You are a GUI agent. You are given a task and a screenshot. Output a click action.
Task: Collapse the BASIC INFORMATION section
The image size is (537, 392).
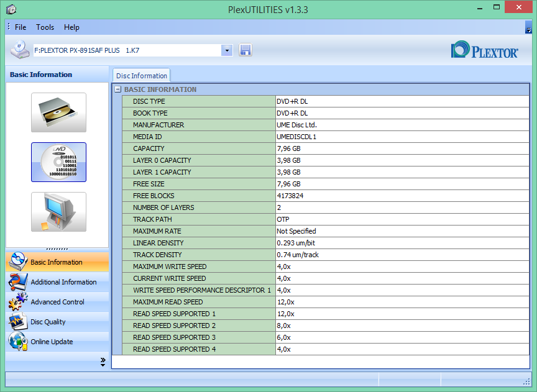click(x=118, y=89)
